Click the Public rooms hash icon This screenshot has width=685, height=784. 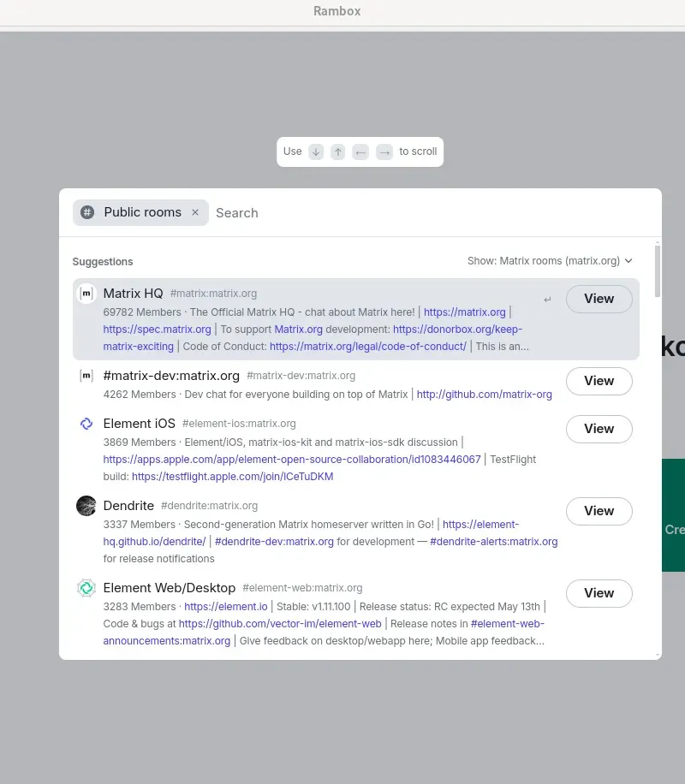(87, 212)
